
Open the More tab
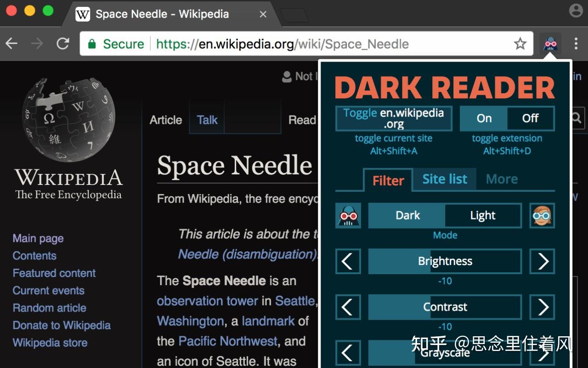tap(502, 179)
